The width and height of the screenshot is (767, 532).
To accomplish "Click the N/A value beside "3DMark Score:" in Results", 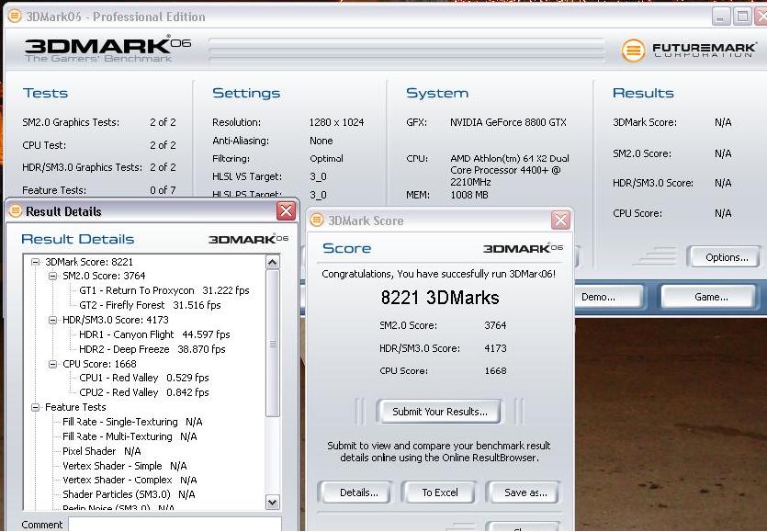I will tap(723, 122).
